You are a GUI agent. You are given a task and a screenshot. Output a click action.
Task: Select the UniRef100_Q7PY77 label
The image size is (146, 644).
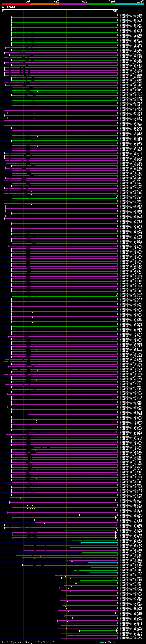point(131,633)
